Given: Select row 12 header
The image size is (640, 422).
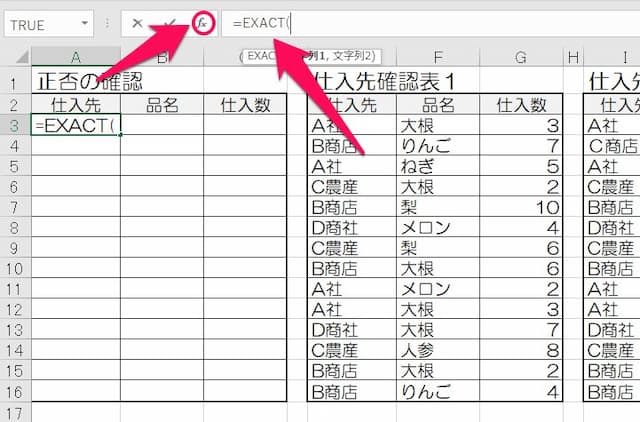Looking at the screenshot, I should pyautogui.click(x=15, y=309).
